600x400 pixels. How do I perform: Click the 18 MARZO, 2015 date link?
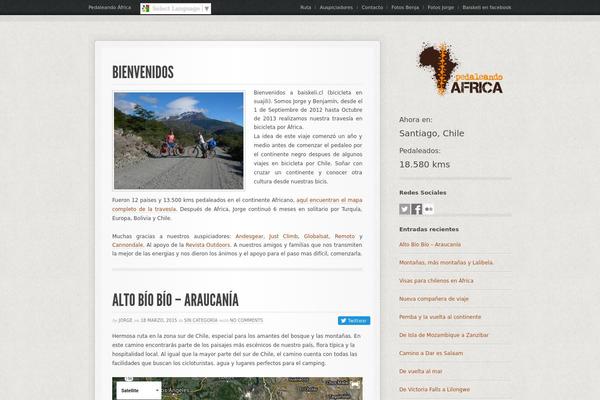(x=158, y=320)
